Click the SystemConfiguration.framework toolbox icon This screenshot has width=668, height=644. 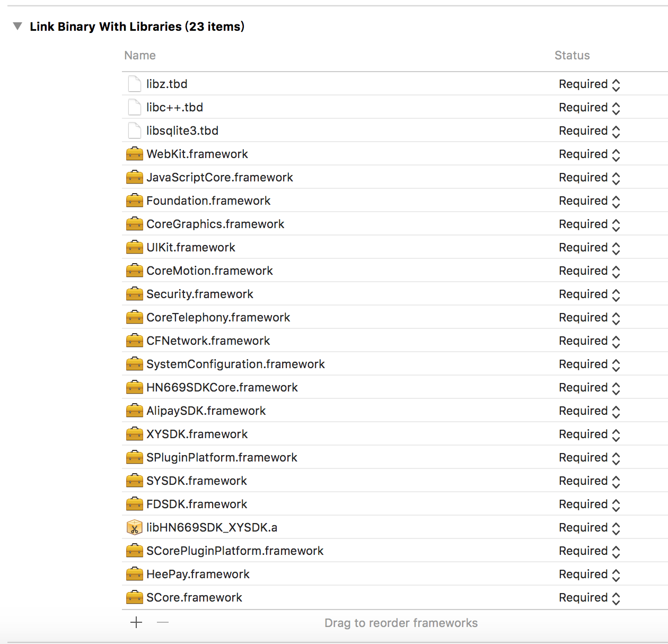point(135,364)
